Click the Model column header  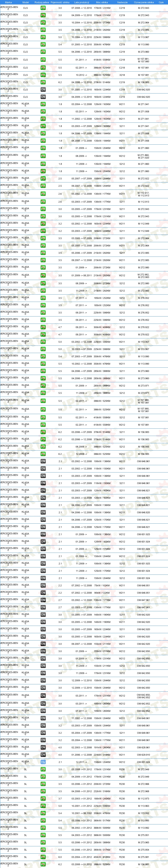[x=26, y=2]
